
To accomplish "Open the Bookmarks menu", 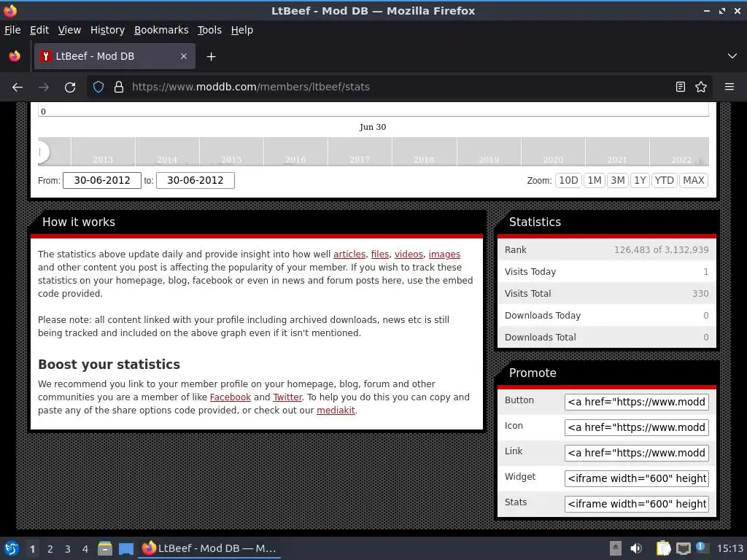I will (161, 30).
